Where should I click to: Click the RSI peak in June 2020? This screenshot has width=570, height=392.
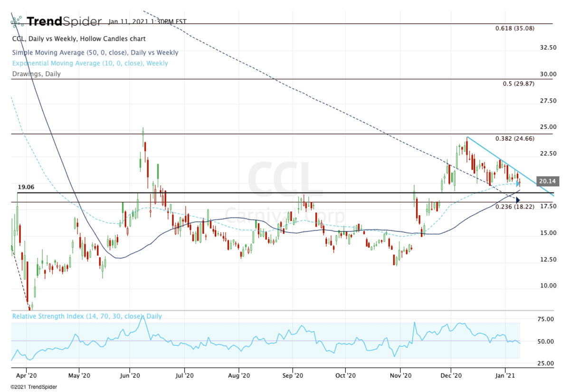(x=142, y=317)
